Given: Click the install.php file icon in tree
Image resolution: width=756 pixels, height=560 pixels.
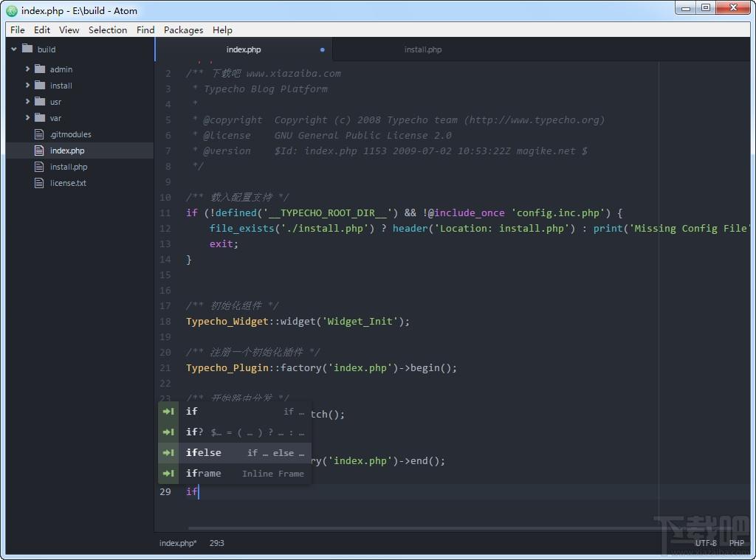Looking at the screenshot, I should pyautogui.click(x=39, y=167).
